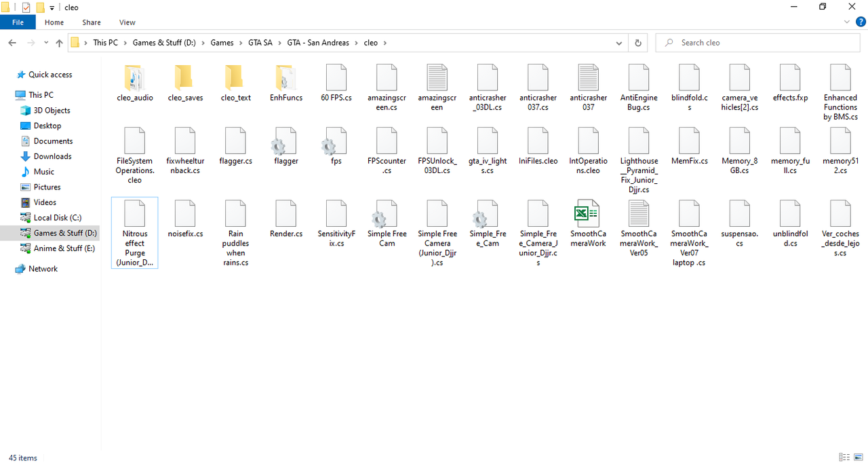
Task: Open Pictures in navigation pane
Action: tap(47, 187)
